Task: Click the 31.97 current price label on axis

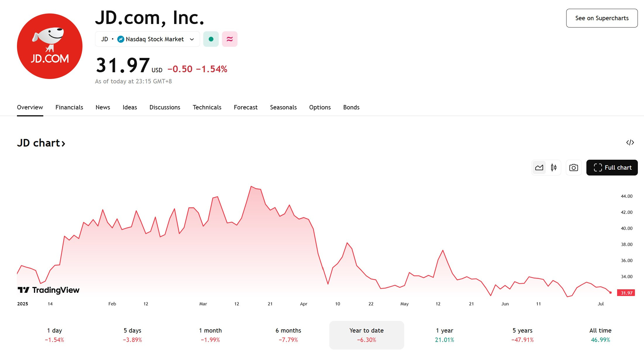Action: tap(626, 293)
